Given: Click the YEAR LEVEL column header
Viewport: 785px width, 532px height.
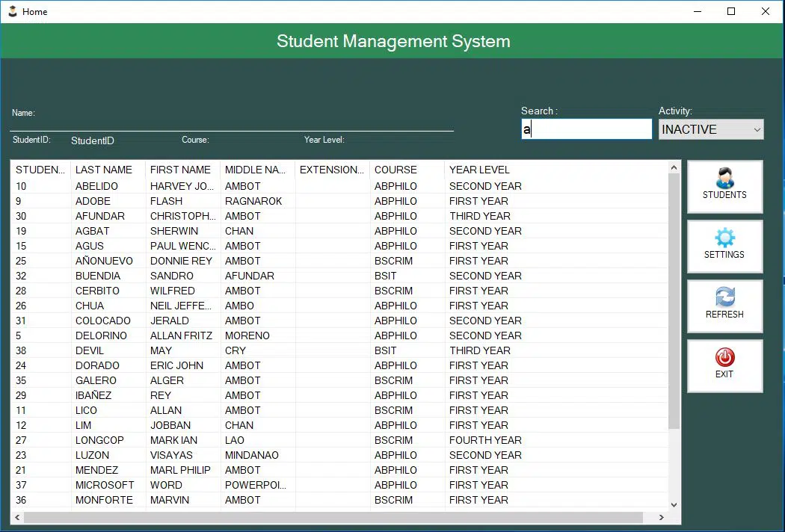Looking at the screenshot, I should coord(479,170).
